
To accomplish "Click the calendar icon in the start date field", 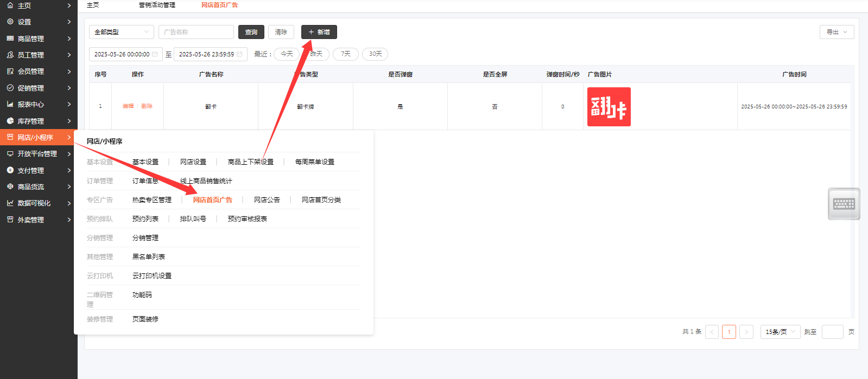I will (155, 54).
